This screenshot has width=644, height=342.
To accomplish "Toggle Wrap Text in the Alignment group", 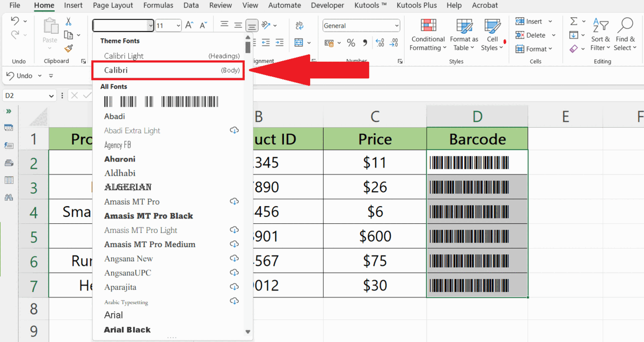I will (299, 25).
